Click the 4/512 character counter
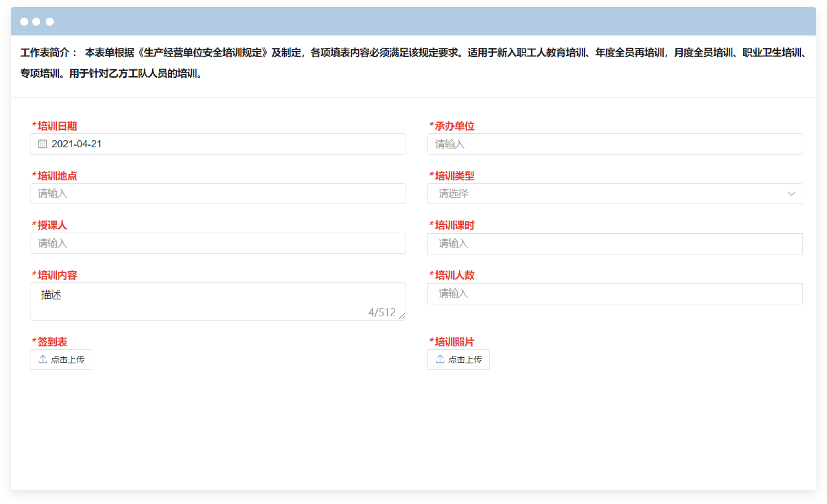 (x=382, y=312)
